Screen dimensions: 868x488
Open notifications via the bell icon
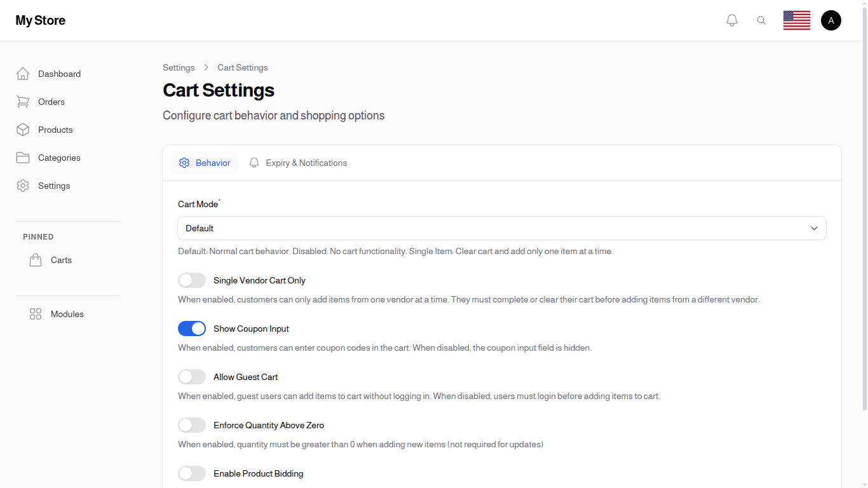pyautogui.click(x=731, y=20)
